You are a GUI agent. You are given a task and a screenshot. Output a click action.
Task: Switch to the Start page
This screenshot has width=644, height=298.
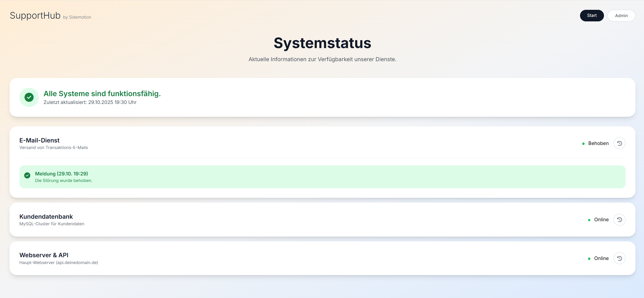(592, 15)
